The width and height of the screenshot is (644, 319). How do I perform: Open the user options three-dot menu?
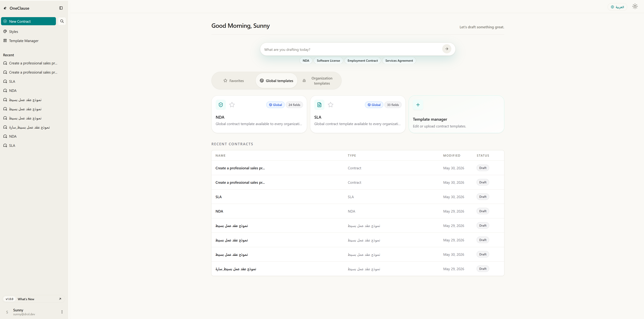pos(62,312)
